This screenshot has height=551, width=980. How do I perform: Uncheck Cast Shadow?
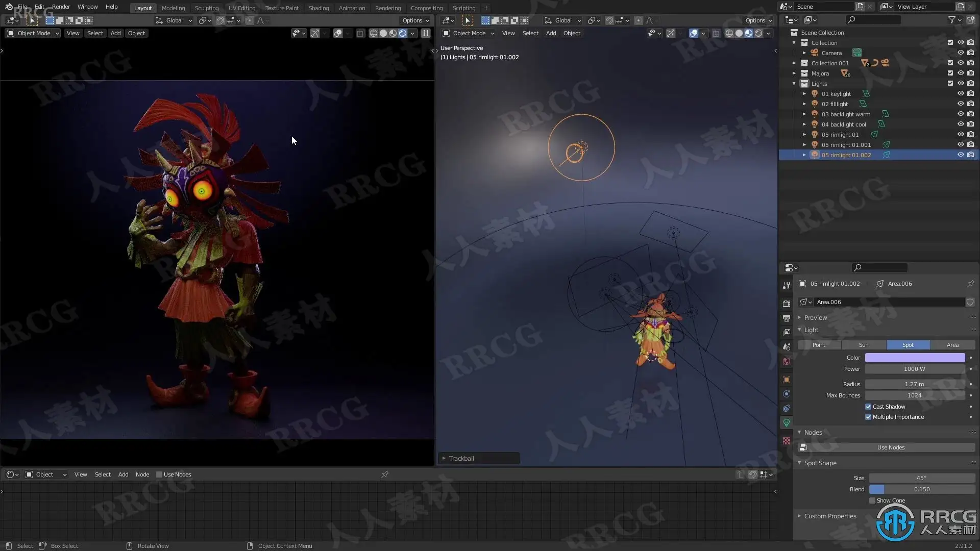point(868,407)
